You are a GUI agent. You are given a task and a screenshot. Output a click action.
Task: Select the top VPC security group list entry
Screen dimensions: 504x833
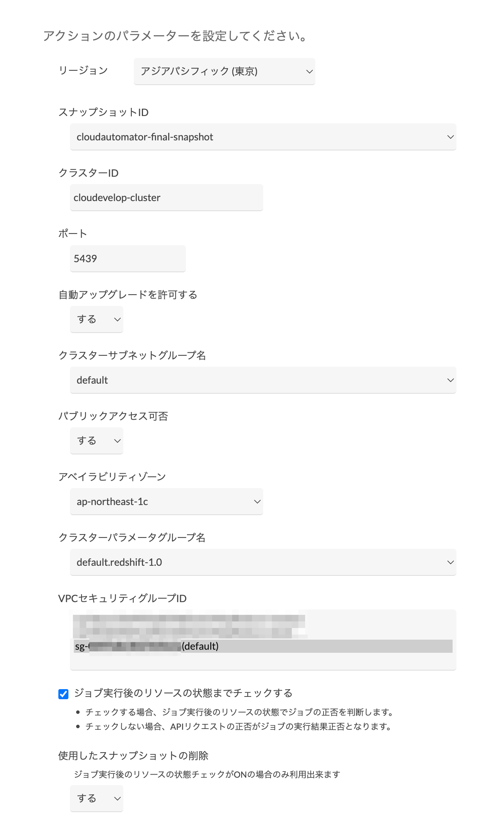(189, 619)
